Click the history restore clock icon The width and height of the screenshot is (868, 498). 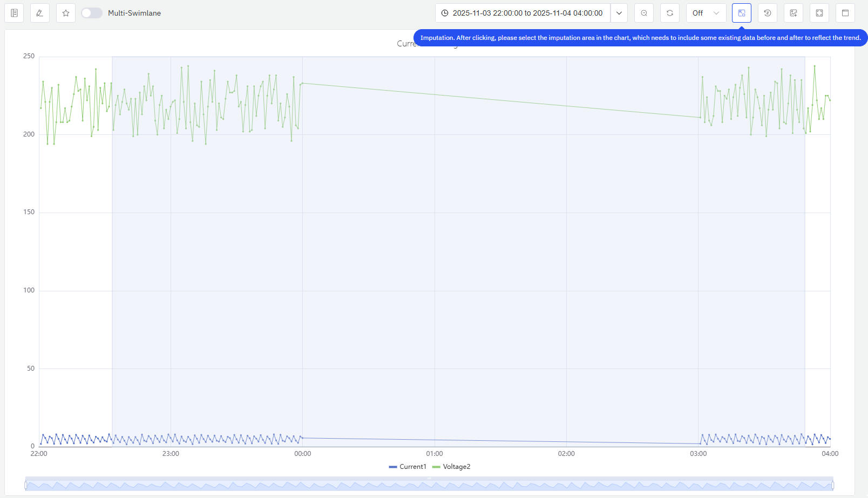tap(768, 13)
